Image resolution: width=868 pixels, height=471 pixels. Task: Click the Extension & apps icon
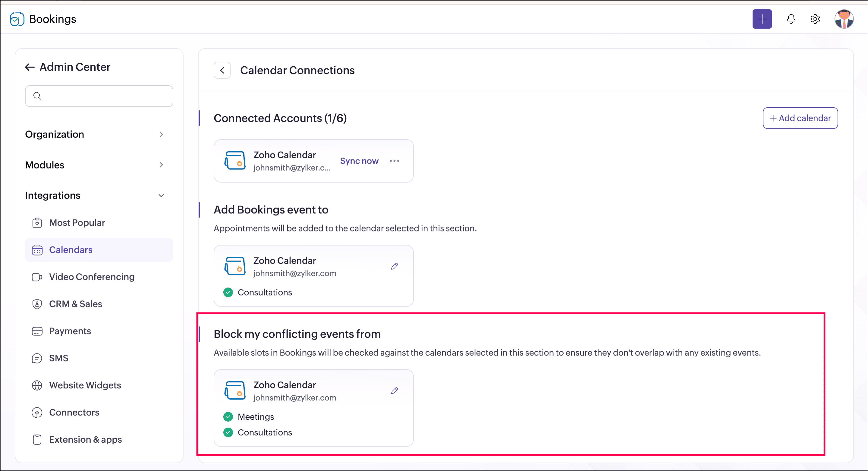[x=37, y=439]
